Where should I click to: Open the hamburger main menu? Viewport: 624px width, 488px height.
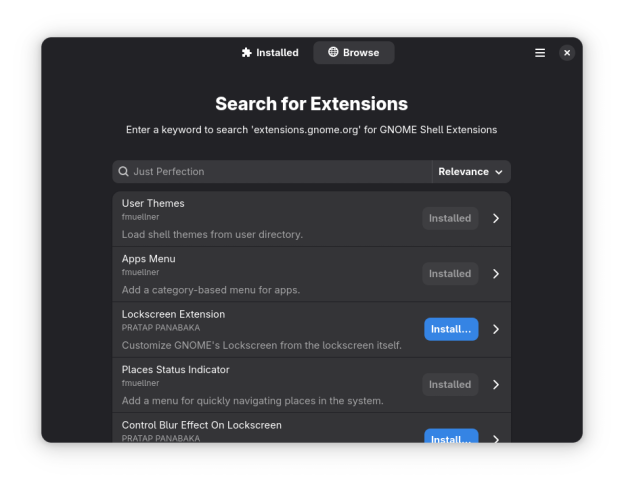tap(540, 53)
